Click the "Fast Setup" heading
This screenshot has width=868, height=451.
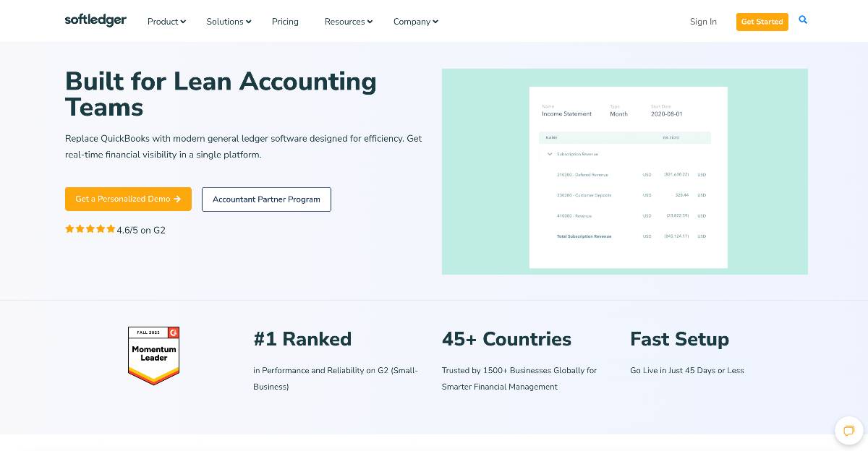pyautogui.click(x=679, y=339)
